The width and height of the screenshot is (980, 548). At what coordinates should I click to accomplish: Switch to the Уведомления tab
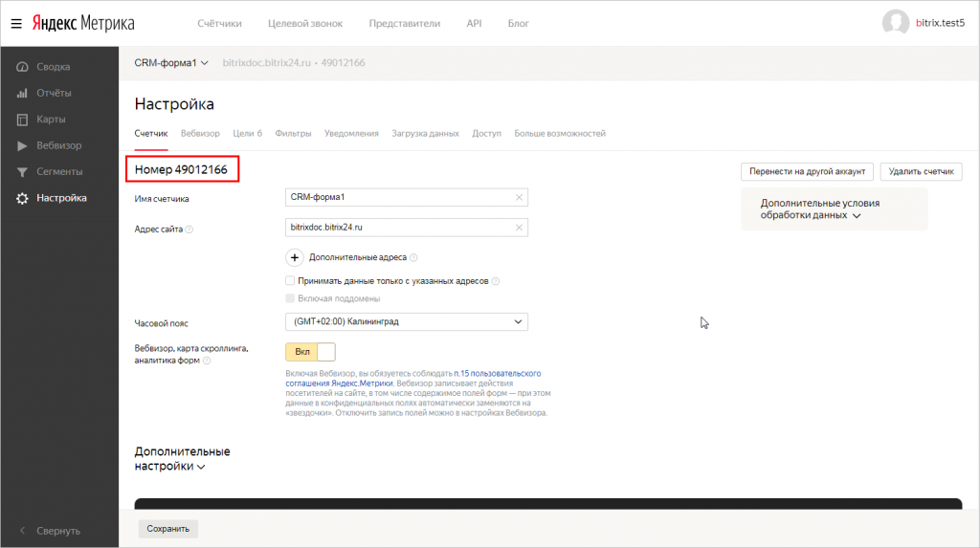click(x=351, y=134)
